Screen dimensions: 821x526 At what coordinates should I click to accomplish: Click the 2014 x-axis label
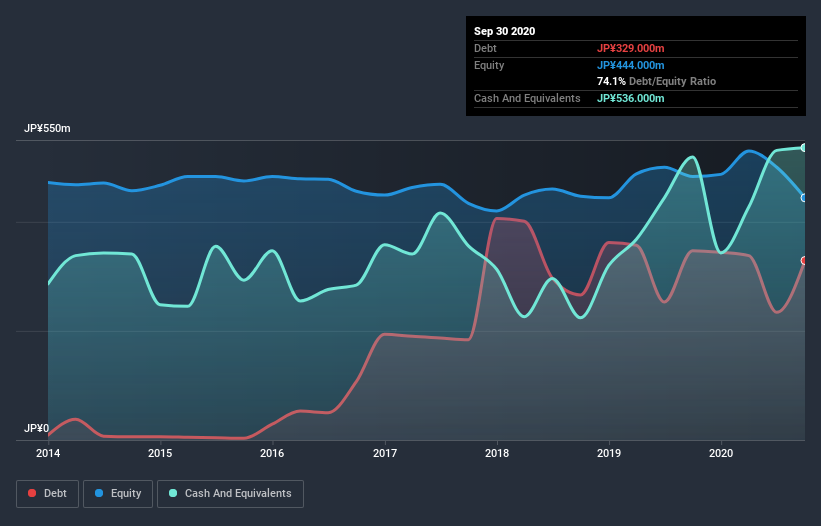[48, 453]
